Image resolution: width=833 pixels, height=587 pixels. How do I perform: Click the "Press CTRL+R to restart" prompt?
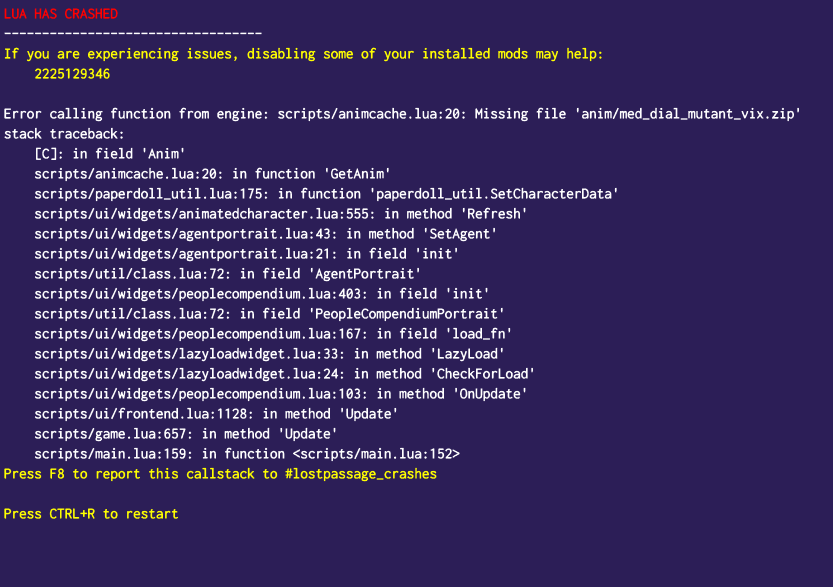click(x=91, y=514)
